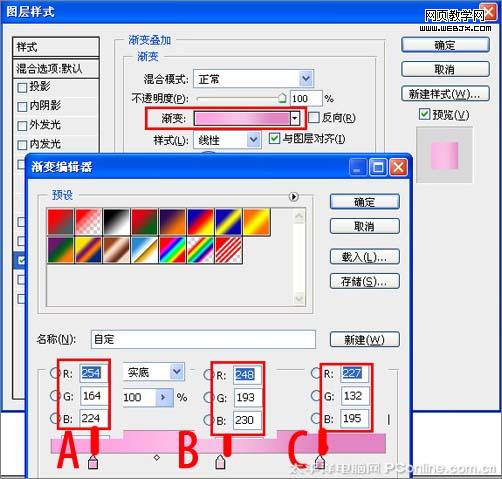Click 确定 in the Layer Style dialog
This screenshot has width=502, height=479.
(x=445, y=45)
